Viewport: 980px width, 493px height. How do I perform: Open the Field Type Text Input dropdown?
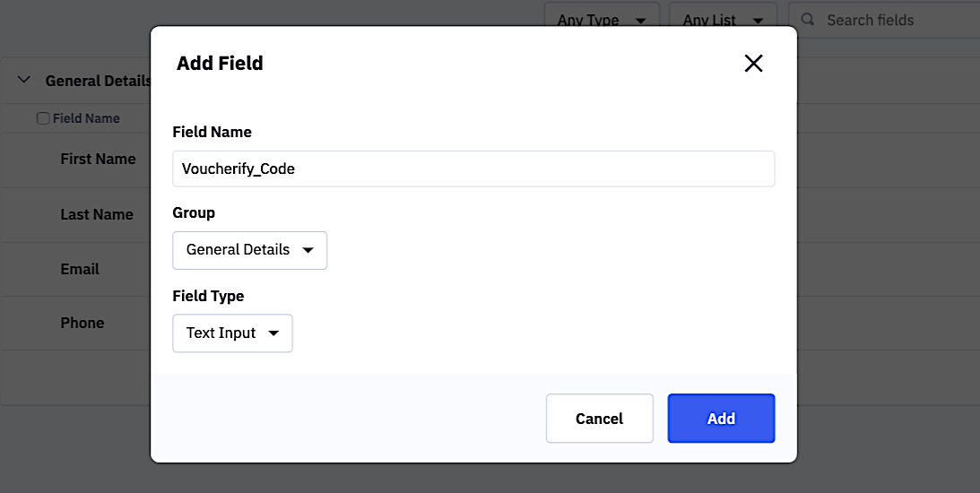point(232,333)
